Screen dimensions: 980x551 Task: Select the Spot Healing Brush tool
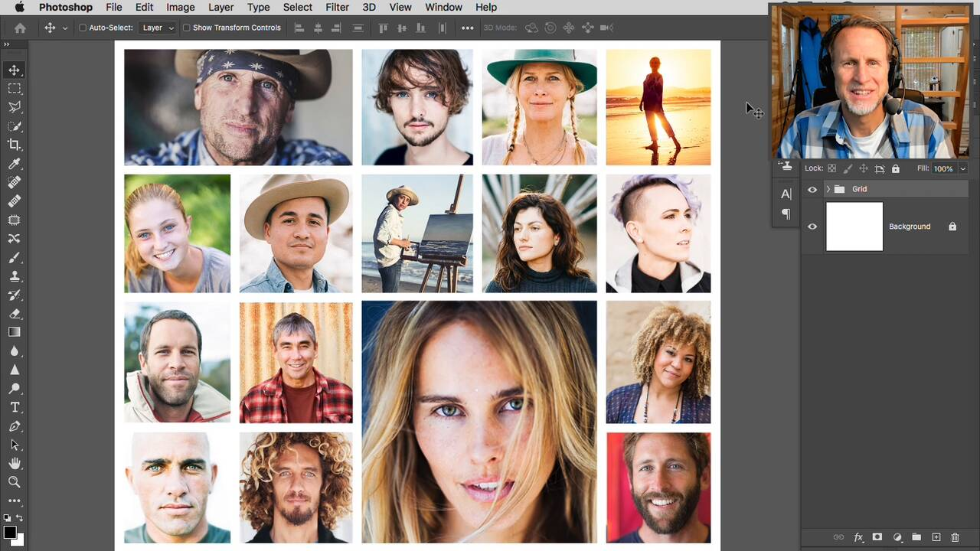click(15, 182)
